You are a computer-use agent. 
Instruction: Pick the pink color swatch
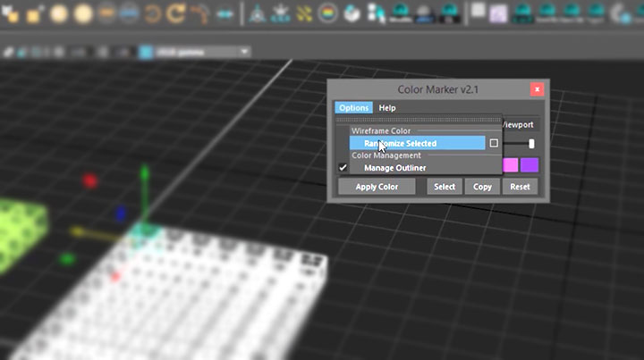click(x=511, y=165)
